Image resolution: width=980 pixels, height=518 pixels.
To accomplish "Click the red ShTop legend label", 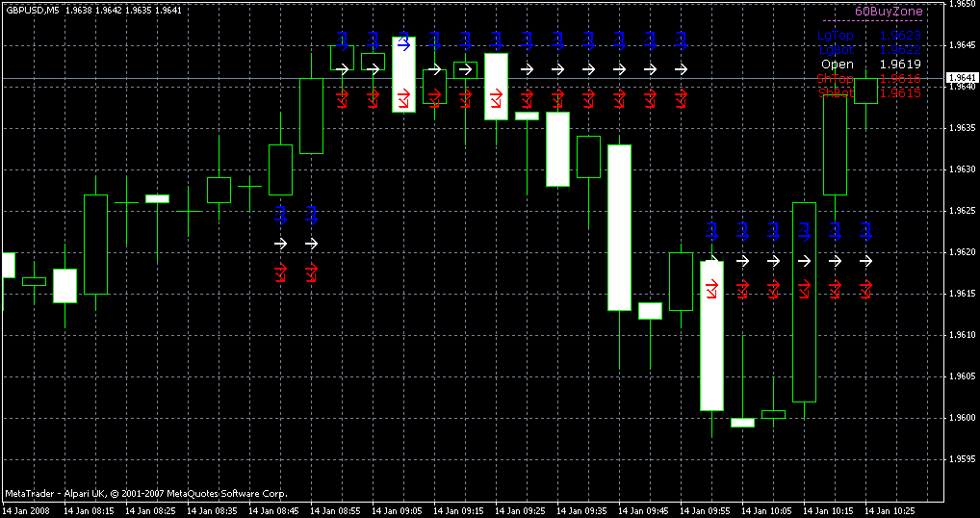I will [x=835, y=78].
